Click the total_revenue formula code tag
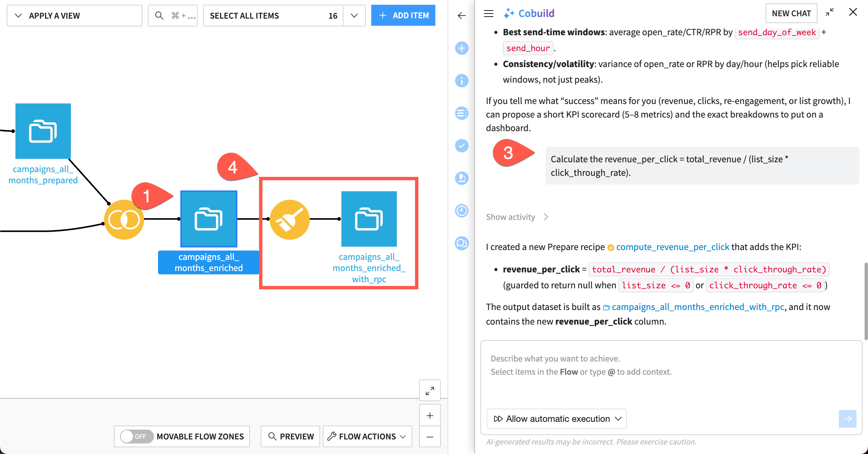868x454 pixels. 709,269
